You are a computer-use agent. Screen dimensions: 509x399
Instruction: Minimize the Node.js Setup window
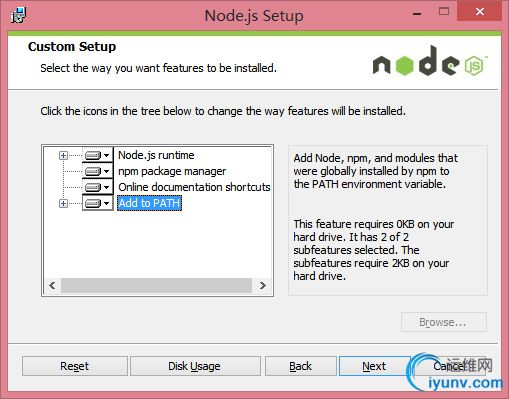[417, 13]
